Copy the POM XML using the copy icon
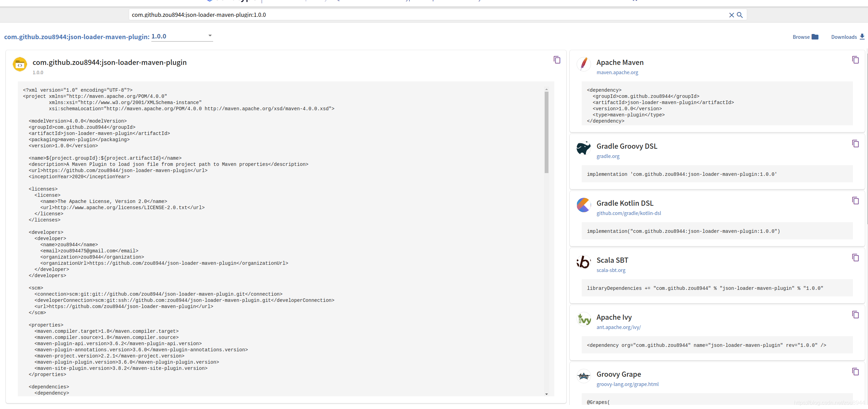 pos(557,60)
